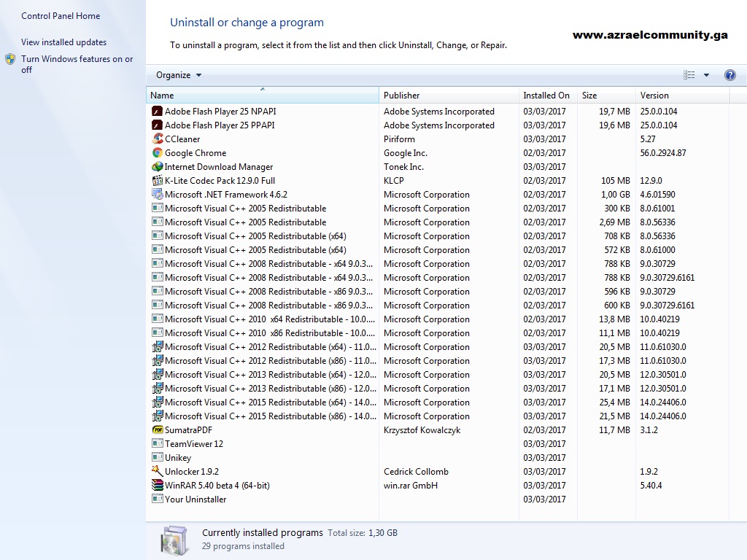
Task: Click the K-Lite Codec Pack icon
Action: coord(158,180)
